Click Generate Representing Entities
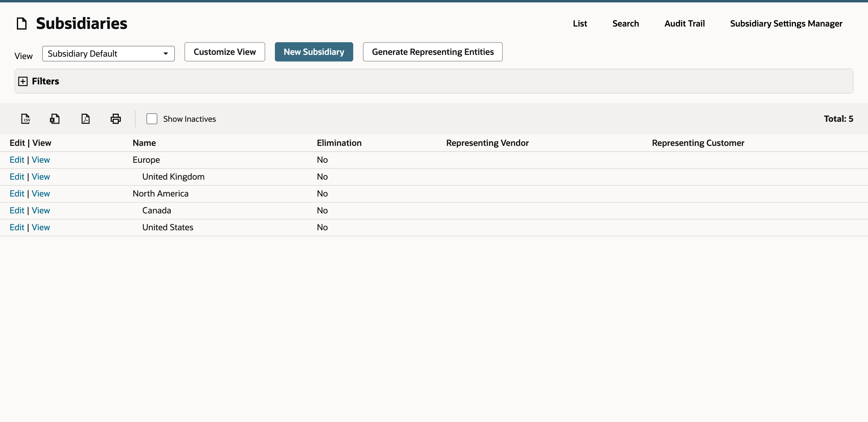The image size is (868, 422). 433,52
